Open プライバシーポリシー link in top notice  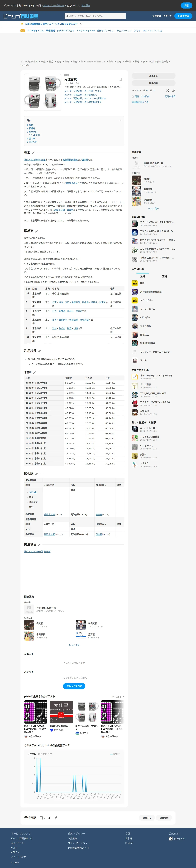coord(53,6)
